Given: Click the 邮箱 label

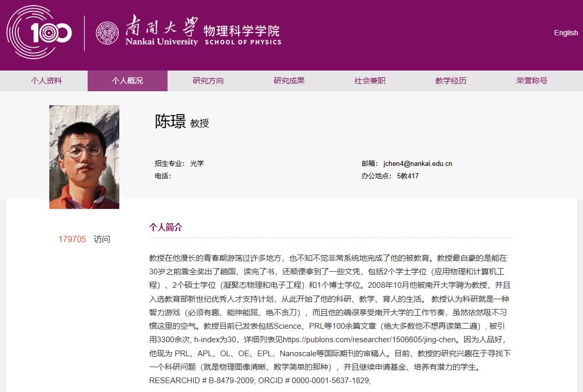Looking at the screenshot, I should 370,163.
